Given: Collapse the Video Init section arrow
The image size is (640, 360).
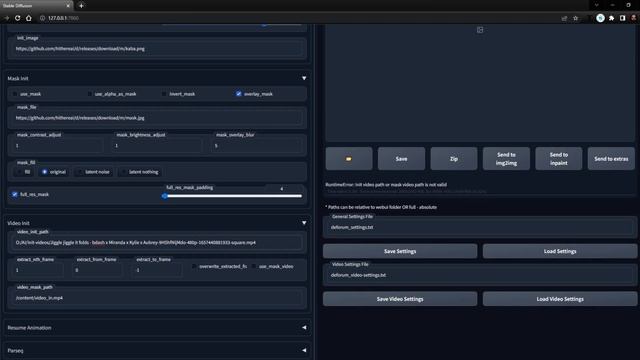Looking at the screenshot, I should 304,223.
